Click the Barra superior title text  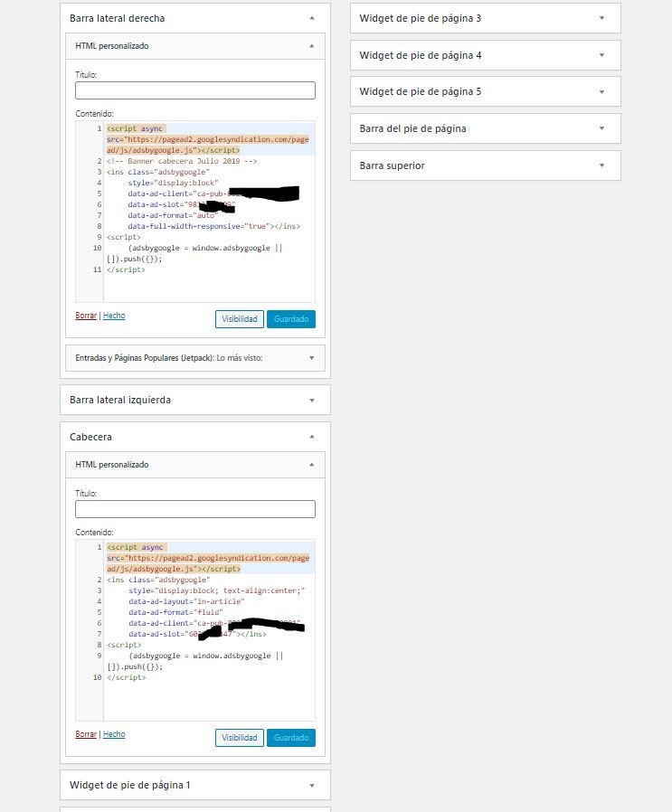coord(392,165)
